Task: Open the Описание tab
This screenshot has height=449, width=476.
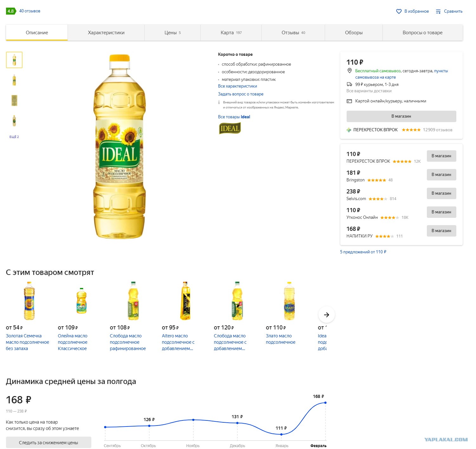Action: pos(37,33)
